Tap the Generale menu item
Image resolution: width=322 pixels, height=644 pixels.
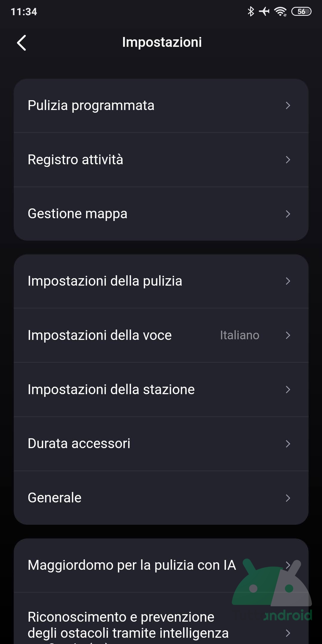[x=55, y=498]
